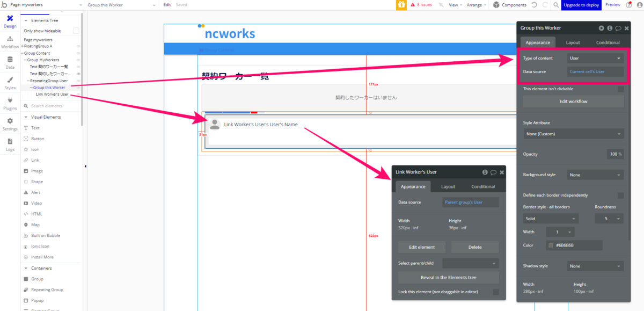This screenshot has width=644, height=311.
Task: Click the undo arrow in top bar
Action: pos(534,5)
